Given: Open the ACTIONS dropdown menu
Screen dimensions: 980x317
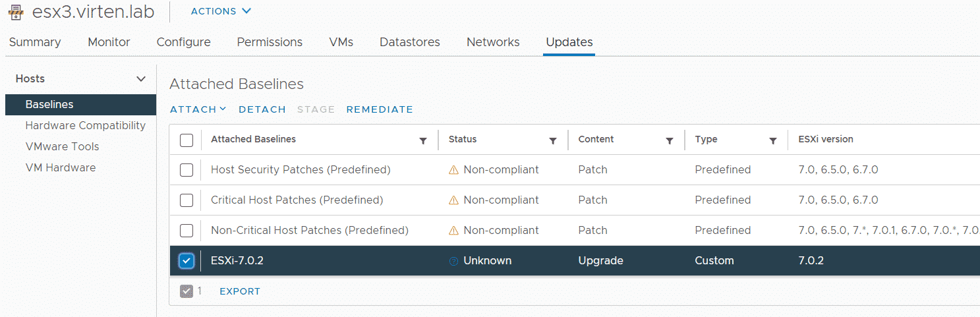Looking at the screenshot, I should pyautogui.click(x=221, y=11).
